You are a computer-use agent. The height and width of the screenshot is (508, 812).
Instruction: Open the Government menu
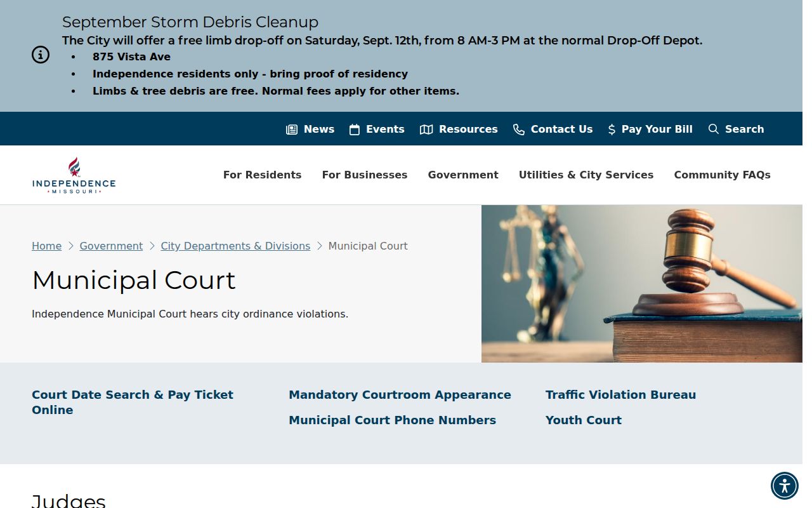[463, 175]
